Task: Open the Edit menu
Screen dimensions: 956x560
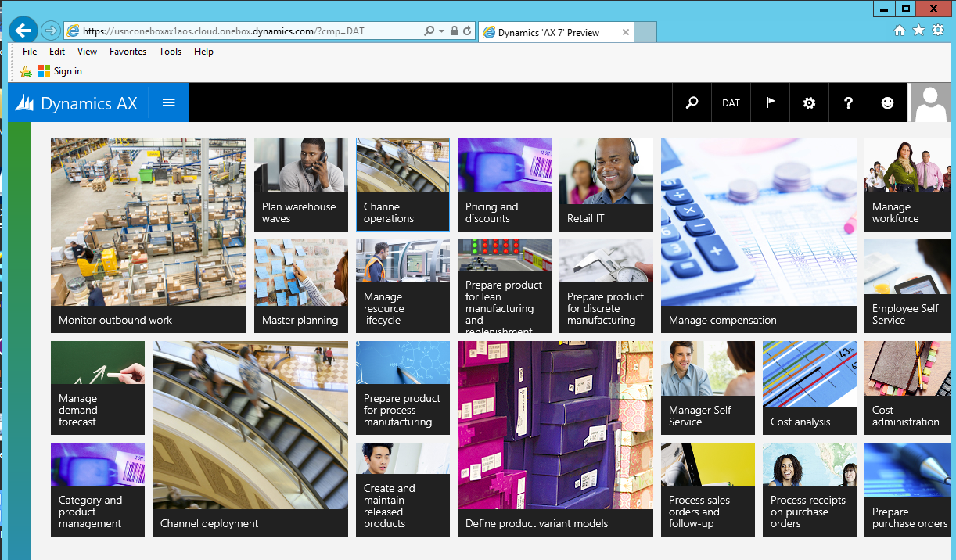Action: [x=57, y=52]
